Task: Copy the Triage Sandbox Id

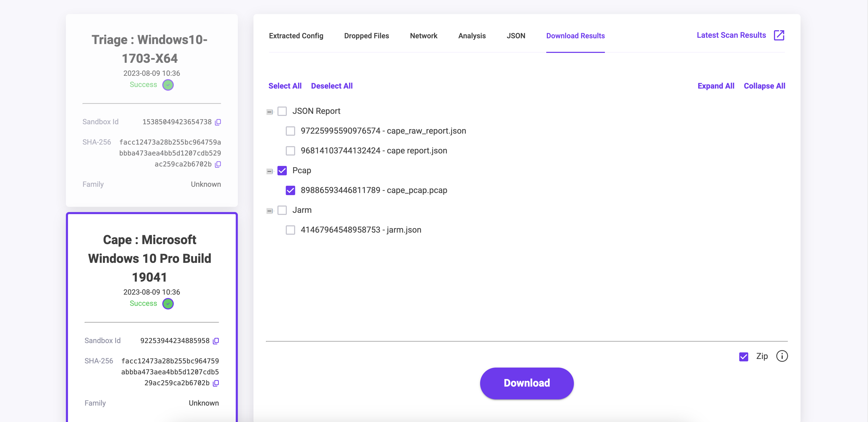Action: pos(218,122)
